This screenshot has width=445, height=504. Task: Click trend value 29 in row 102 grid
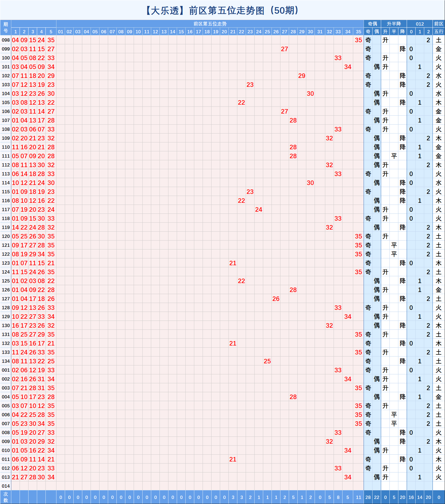click(x=302, y=76)
